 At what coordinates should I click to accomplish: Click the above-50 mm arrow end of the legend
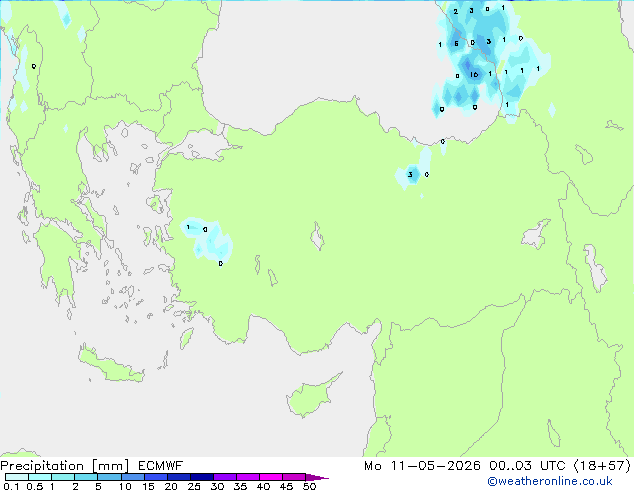click(317, 477)
